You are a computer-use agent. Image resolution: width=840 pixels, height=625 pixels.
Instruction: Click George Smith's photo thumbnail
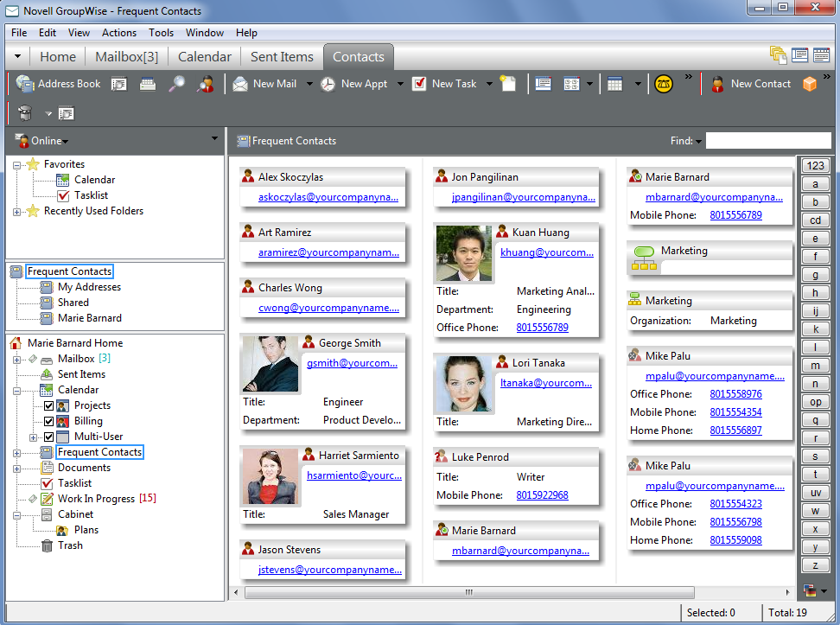(270, 364)
